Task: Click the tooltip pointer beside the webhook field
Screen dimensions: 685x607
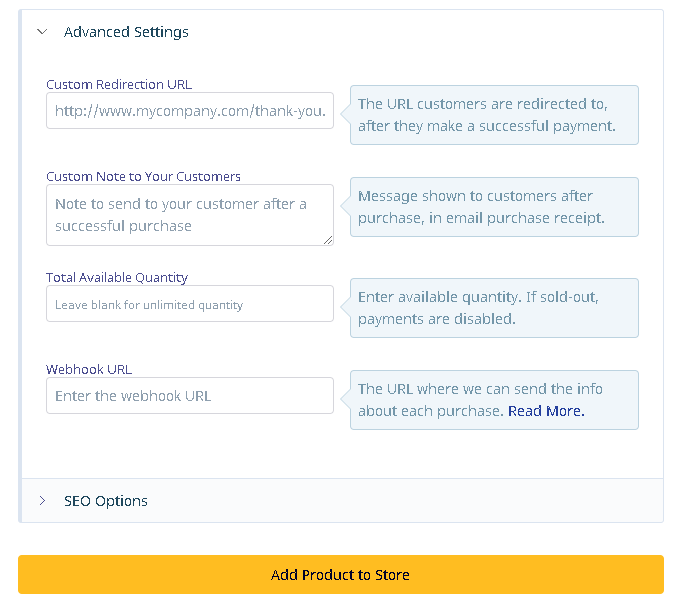Action: [x=346, y=399]
